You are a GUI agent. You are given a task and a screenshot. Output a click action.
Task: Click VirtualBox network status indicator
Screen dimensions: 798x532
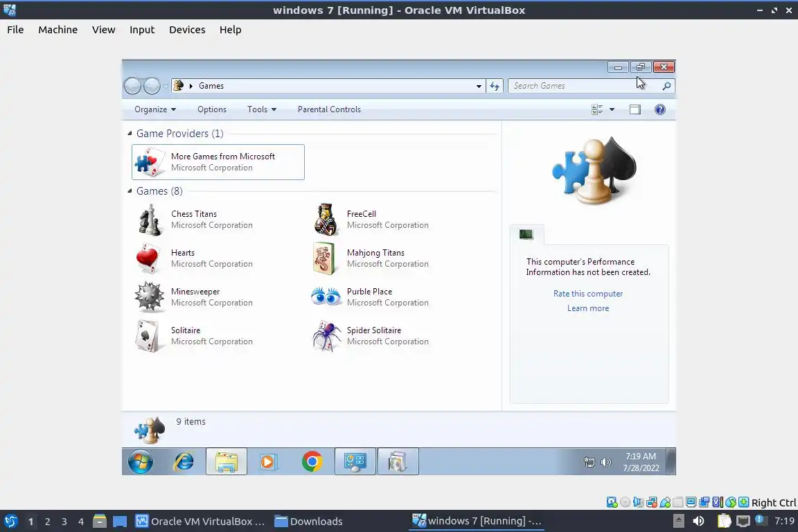point(652,502)
